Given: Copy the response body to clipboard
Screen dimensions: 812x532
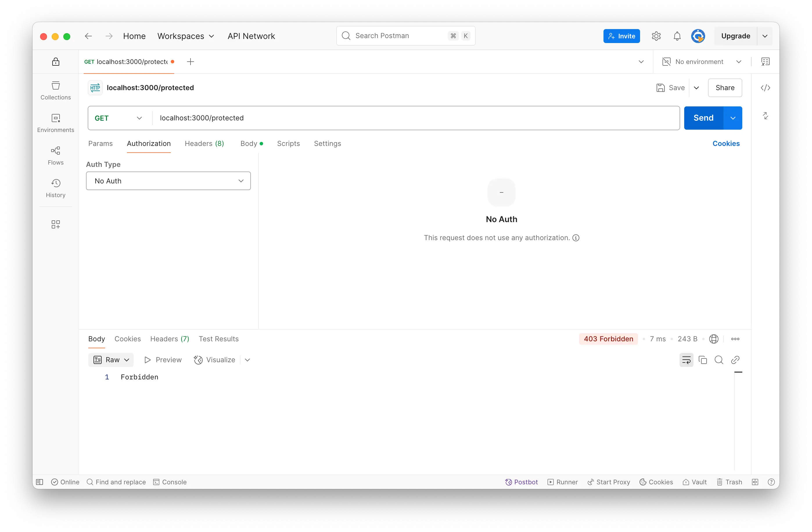Looking at the screenshot, I should click(703, 360).
